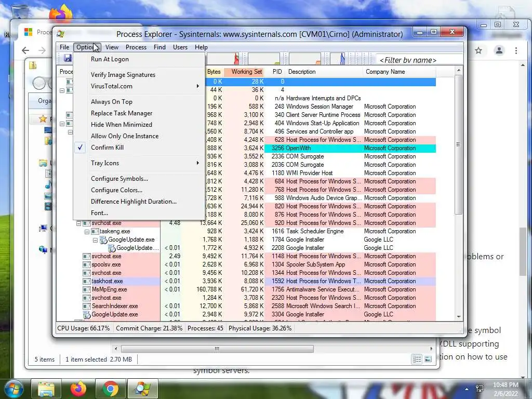Screen dimensions: 532x399
Task: Open Firefox from the taskbar
Action: coord(78,389)
